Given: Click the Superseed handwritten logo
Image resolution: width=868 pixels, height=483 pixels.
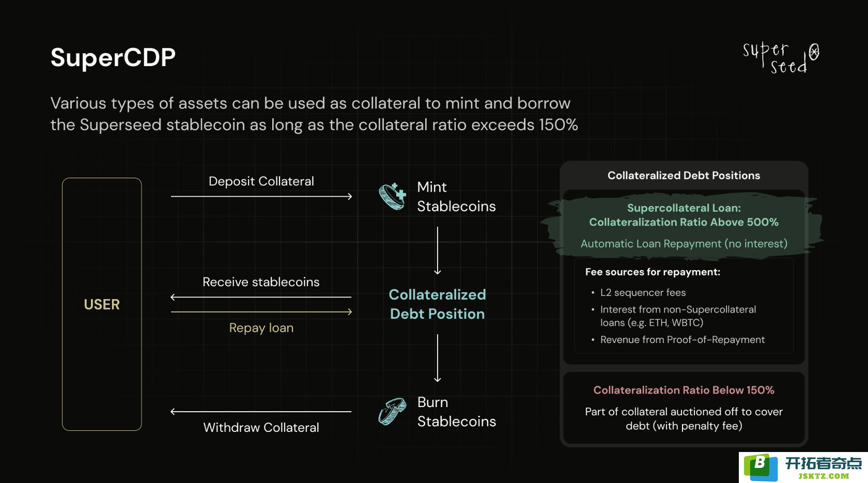Looking at the screenshot, I should (781, 57).
